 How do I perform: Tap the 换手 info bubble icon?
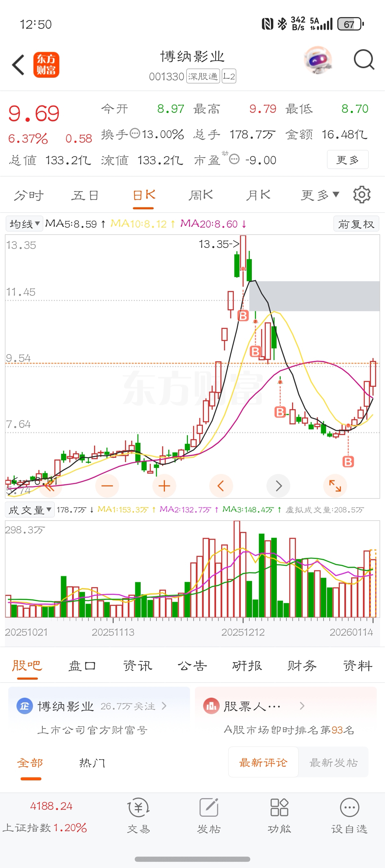[x=135, y=133]
